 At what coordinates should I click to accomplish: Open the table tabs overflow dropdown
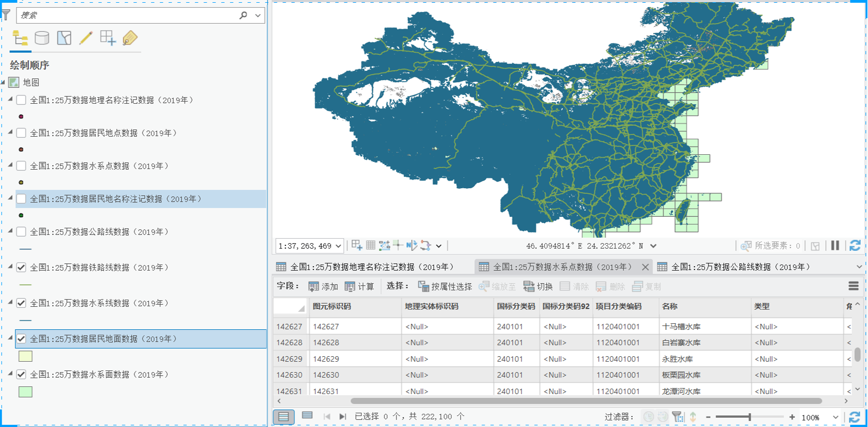tap(859, 267)
